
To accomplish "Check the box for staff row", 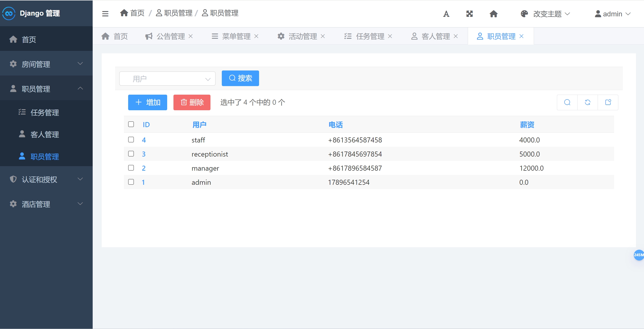I will pos(131,140).
